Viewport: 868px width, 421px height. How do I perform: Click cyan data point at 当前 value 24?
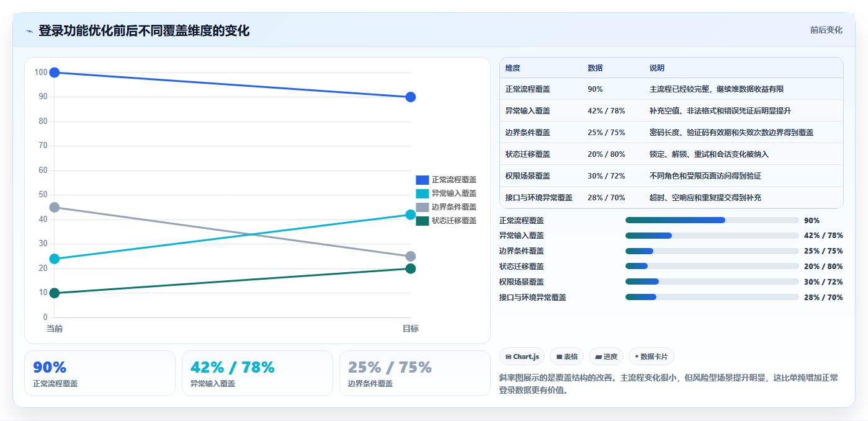pyautogui.click(x=55, y=259)
